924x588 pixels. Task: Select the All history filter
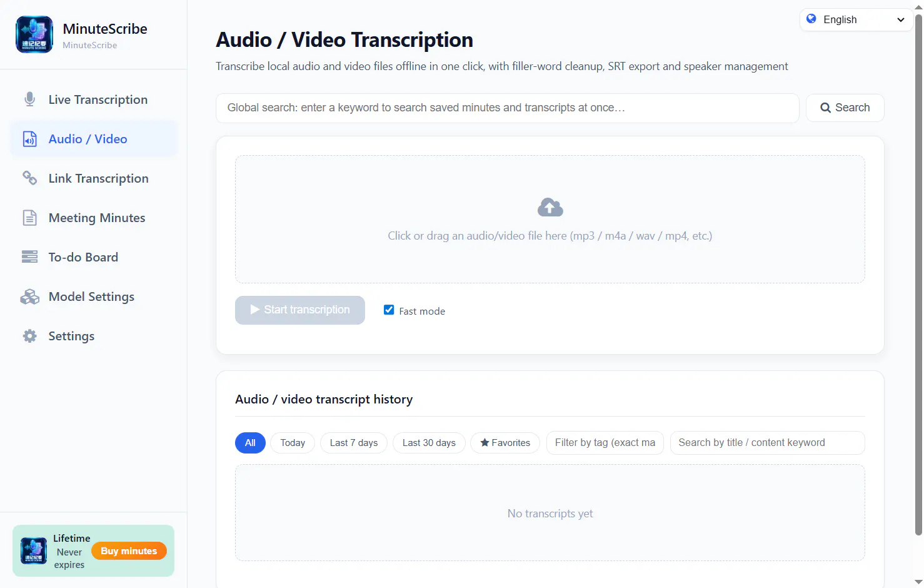(x=250, y=443)
